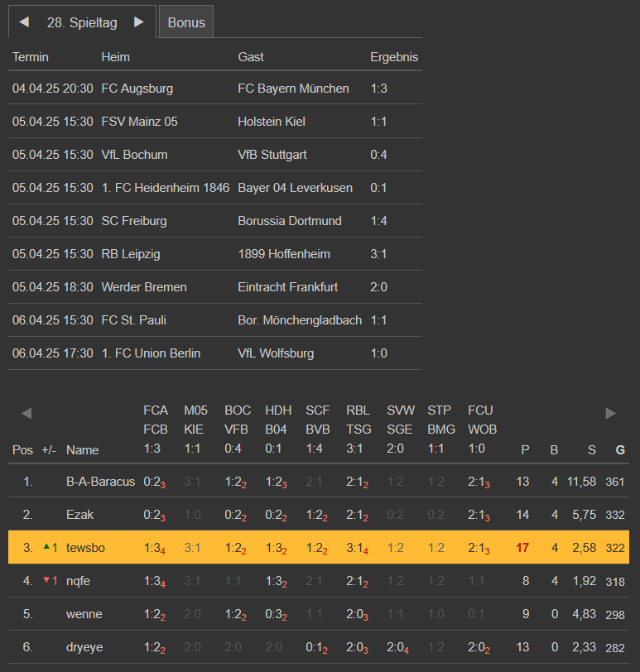Screen dimensions: 640x672
Task: Sort standings by the G column
Action: pos(619,450)
